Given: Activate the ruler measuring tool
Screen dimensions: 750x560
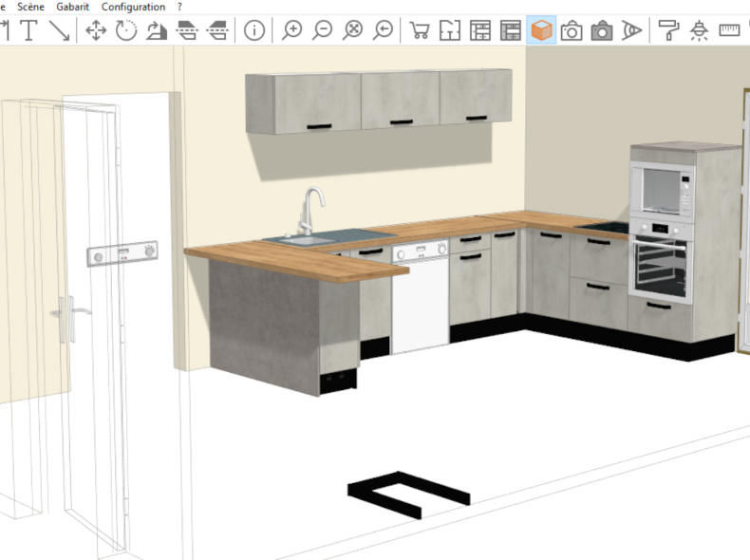Looking at the screenshot, I should (x=729, y=30).
